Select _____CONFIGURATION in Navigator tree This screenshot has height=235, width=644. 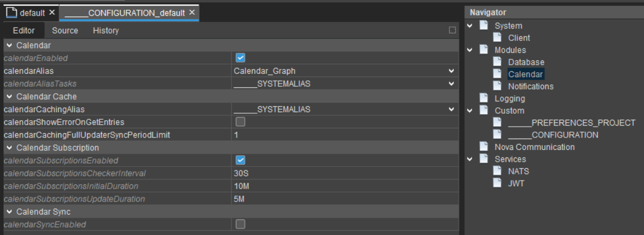[553, 135]
